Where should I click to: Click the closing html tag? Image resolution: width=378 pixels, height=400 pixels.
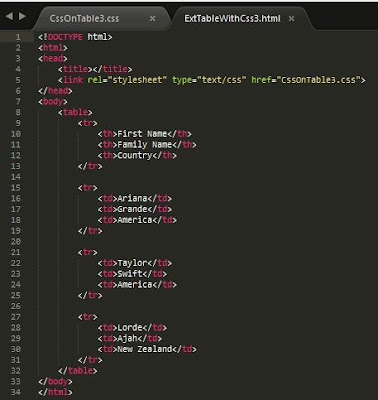(55, 392)
